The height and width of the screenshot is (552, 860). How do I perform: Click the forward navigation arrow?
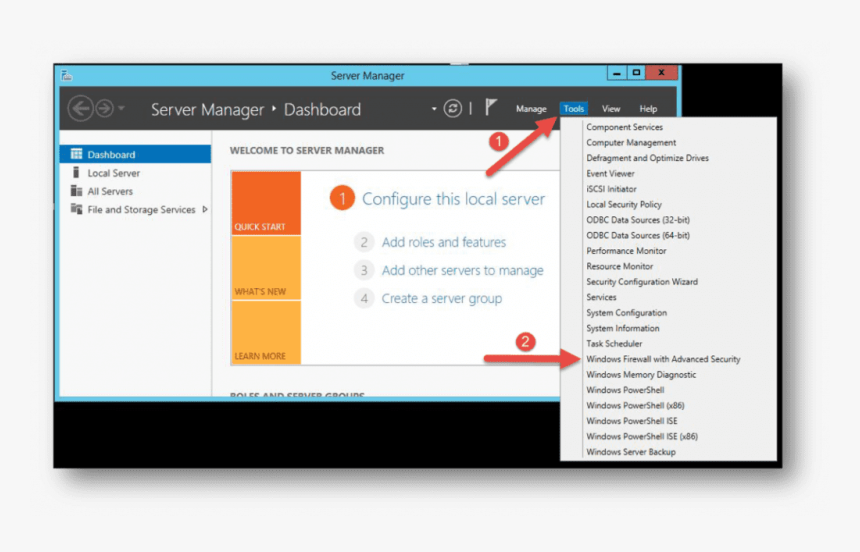coord(104,109)
